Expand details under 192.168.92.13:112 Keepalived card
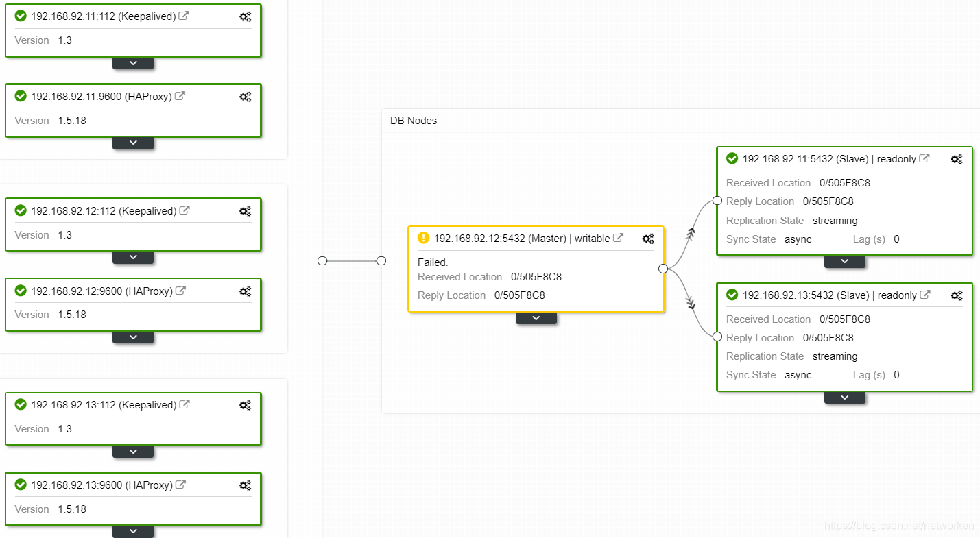Screen dimensions: 980x538 [x=133, y=452]
